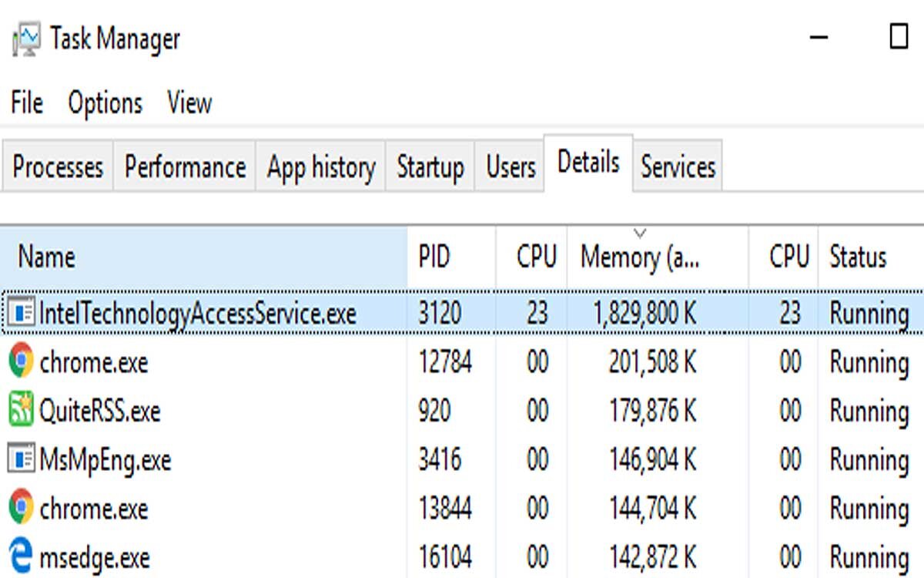
Task: Open the App history tab
Action: click(x=321, y=166)
